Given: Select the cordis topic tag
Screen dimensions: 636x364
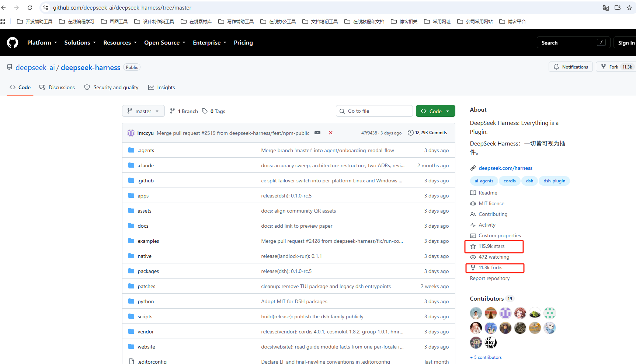Looking at the screenshot, I should tap(510, 181).
